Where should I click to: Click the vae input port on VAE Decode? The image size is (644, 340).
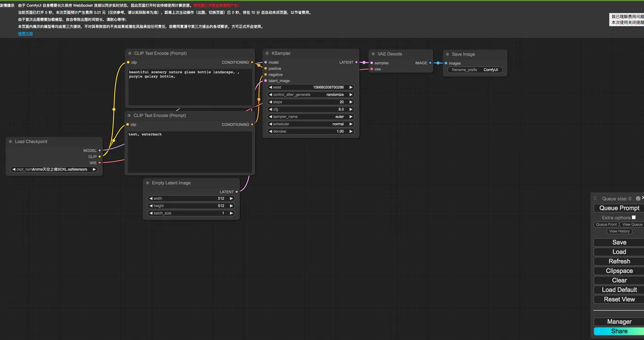[372, 69]
